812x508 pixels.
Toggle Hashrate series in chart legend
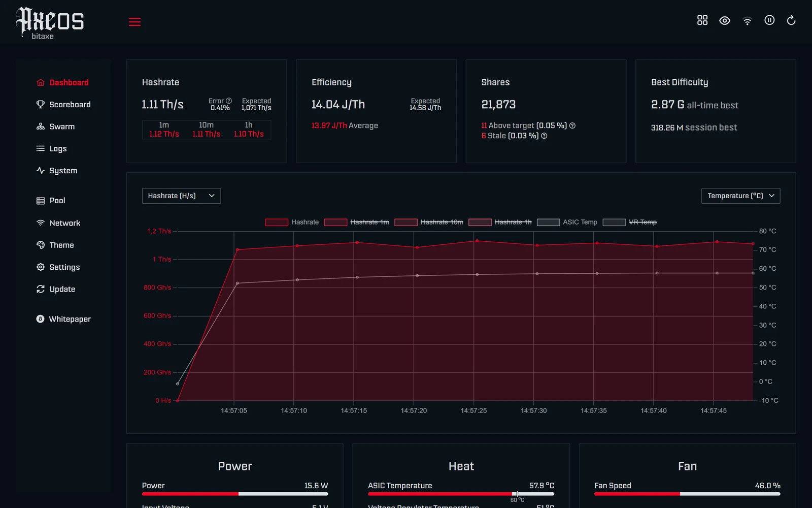coord(292,222)
